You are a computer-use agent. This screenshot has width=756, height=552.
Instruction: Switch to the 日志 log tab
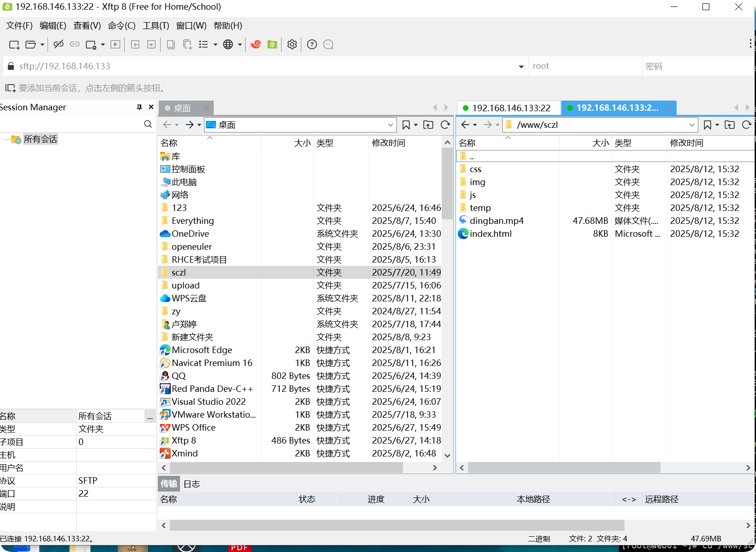tap(192, 484)
